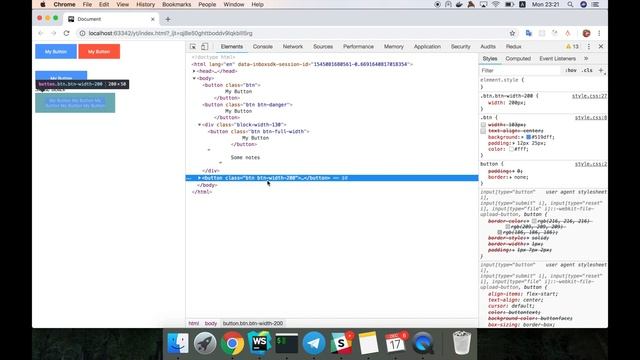Open color picker for #fff swatch
This screenshot has width=640, height=360.
coord(511,149)
